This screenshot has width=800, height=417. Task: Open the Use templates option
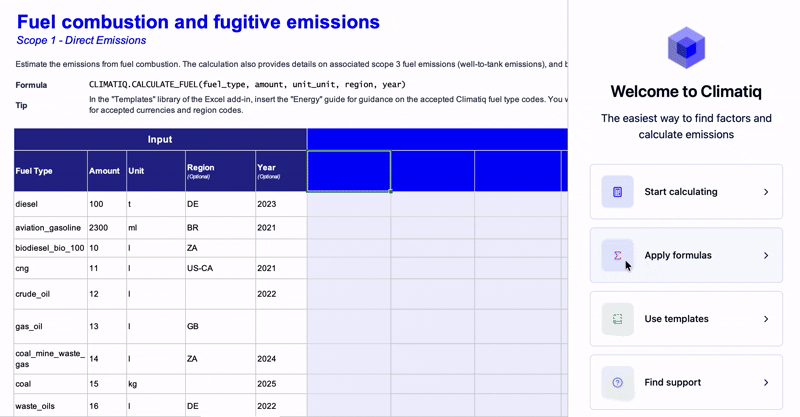[x=686, y=319]
